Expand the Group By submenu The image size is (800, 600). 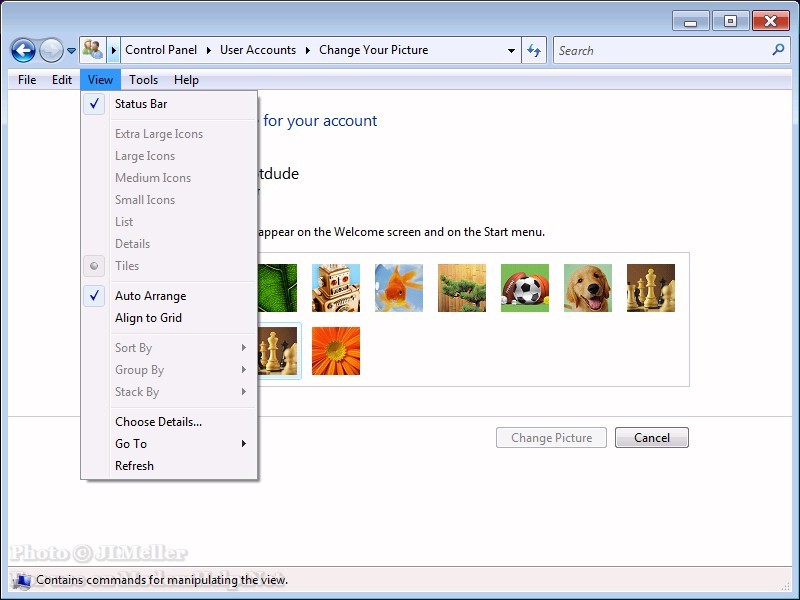pos(169,370)
